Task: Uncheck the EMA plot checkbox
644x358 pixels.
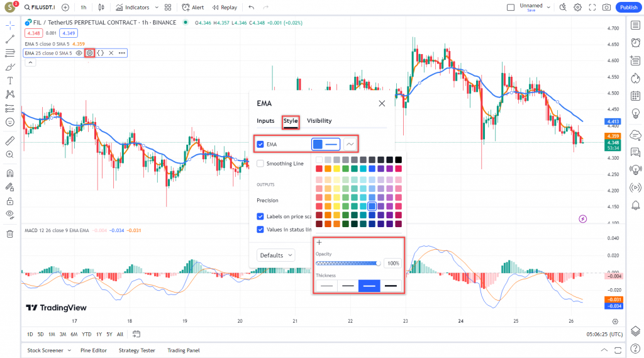Action: pos(260,144)
